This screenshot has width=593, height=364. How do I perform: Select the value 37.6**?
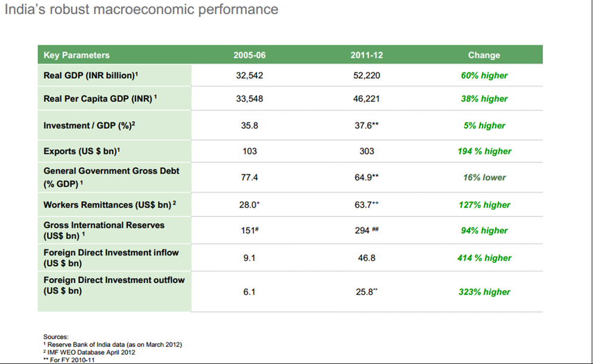click(x=366, y=126)
